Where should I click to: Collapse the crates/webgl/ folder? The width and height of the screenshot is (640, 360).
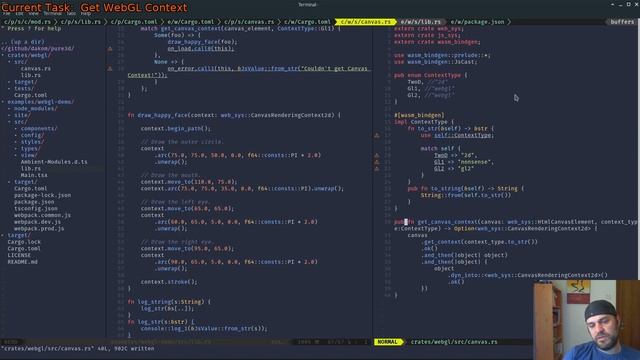(x=29, y=55)
